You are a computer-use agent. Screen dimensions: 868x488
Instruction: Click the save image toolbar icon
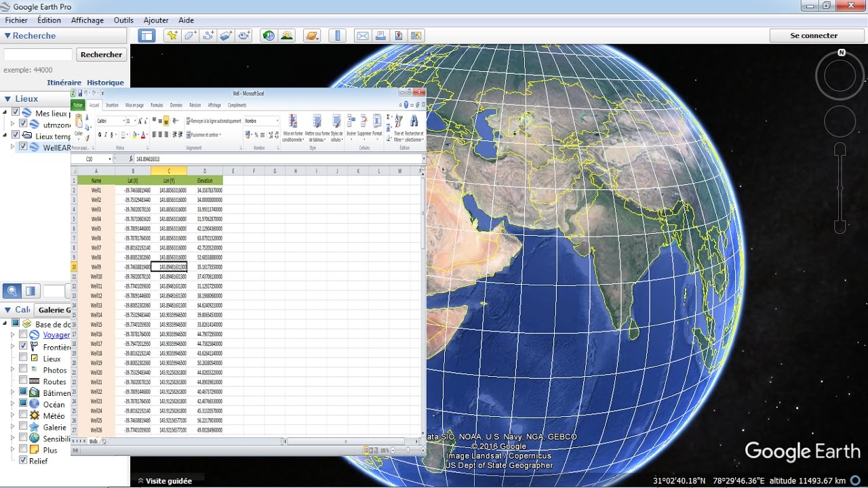point(399,36)
